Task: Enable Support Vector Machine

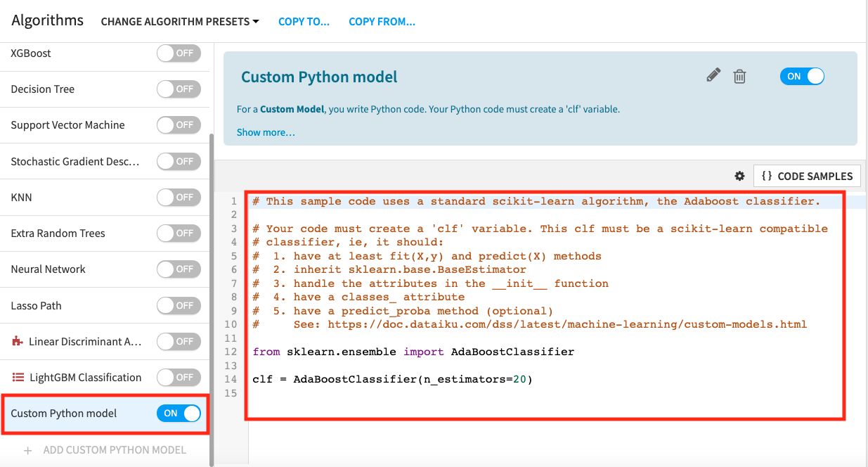Action: coord(179,124)
